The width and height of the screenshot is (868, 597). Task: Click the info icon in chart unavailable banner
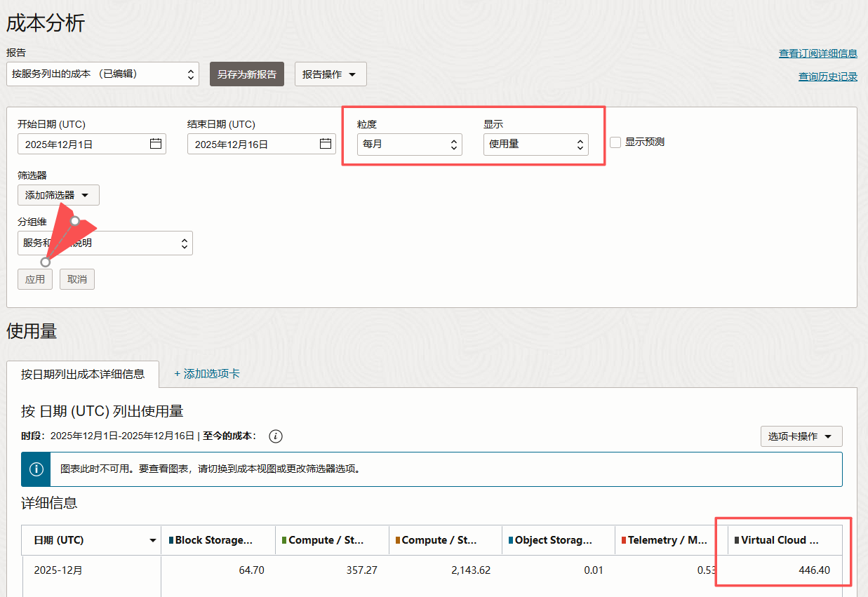click(x=36, y=469)
